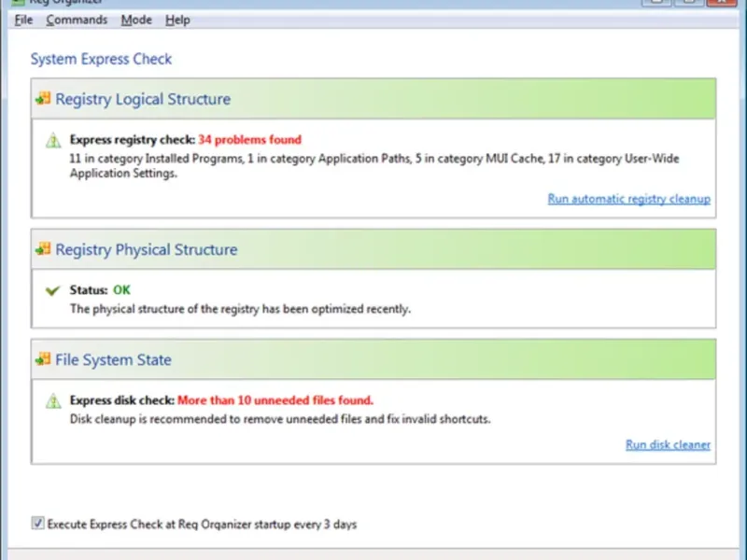Image resolution: width=747 pixels, height=560 pixels.
Task: Toggle Execute Express Check at startup checkbox
Action: pos(38,525)
